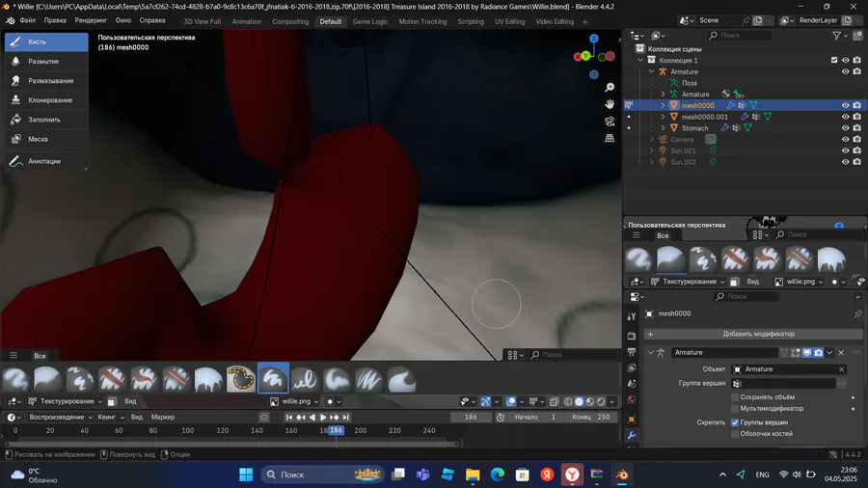The image size is (868, 488).
Task: Select the Кисть brush tool
Action: pyautogui.click(x=46, y=42)
